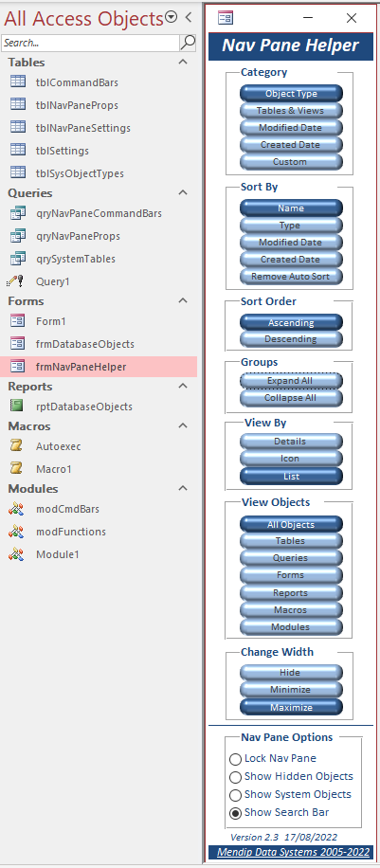This screenshot has height=868, width=380.
Task: Set category to Custom
Action: [x=291, y=162]
